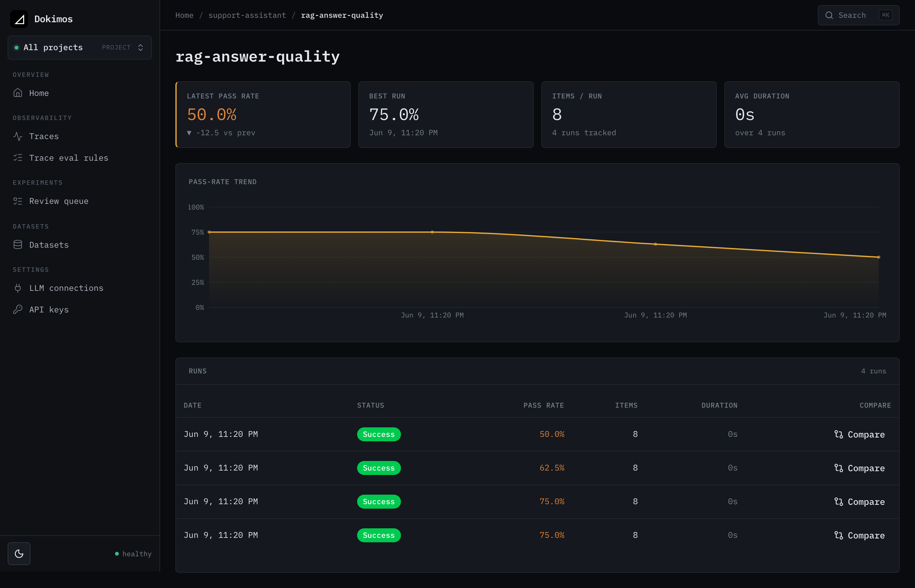Click the search magnifier icon

pyautogui.click(x=829, y=15)
